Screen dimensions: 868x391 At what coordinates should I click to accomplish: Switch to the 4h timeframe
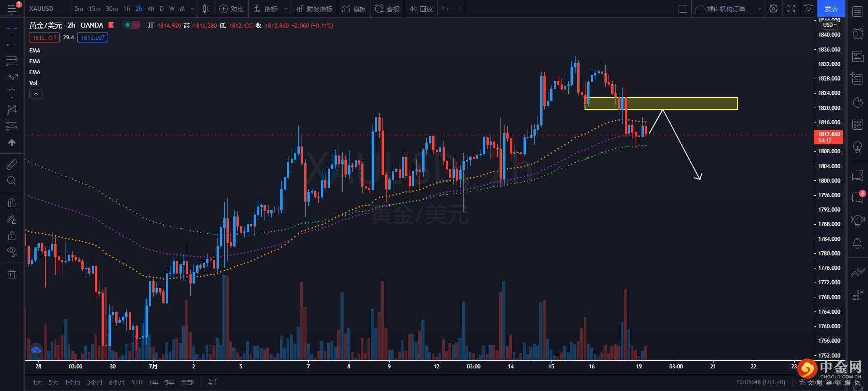pos(151,9)
